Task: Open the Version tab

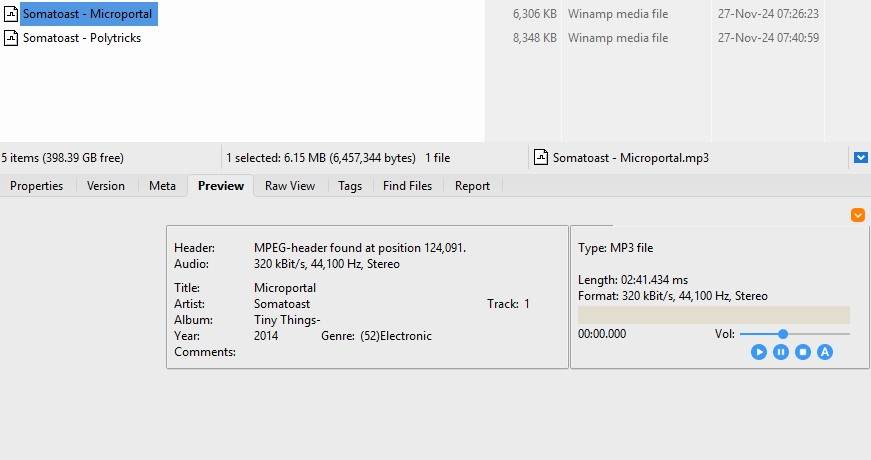Action: (x=106, y=186)
